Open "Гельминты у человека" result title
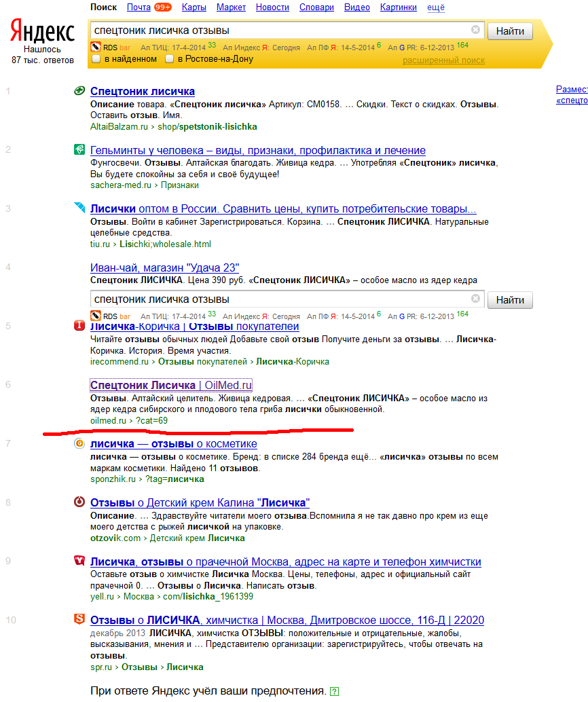588x702 pixels. click(258, 151)
